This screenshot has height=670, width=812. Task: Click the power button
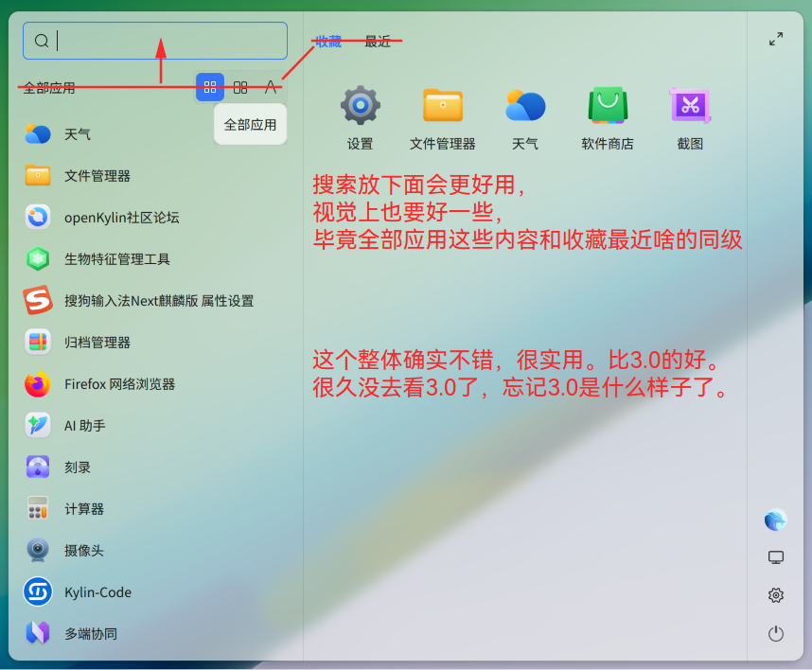point(776,633)
